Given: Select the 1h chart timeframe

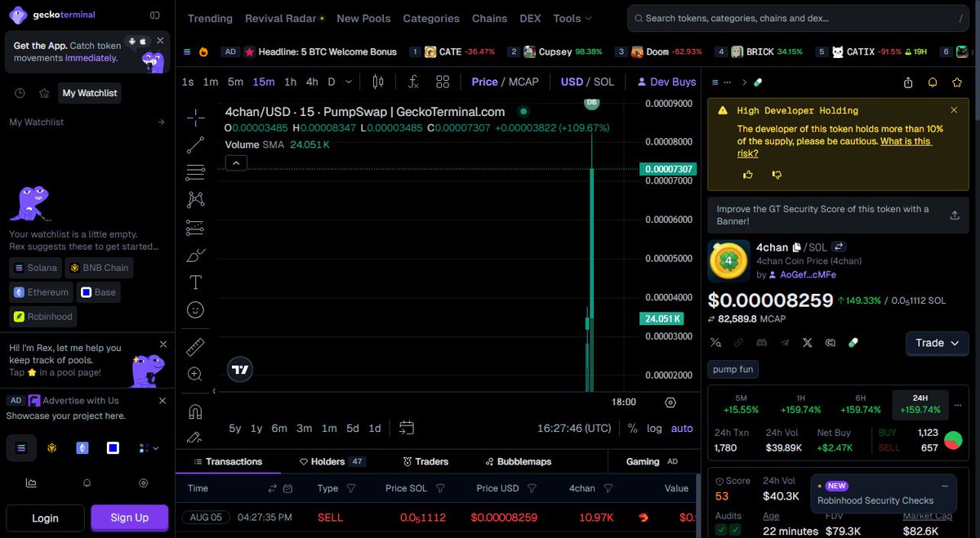Looking at the screenshot, I should click(290, 82).
